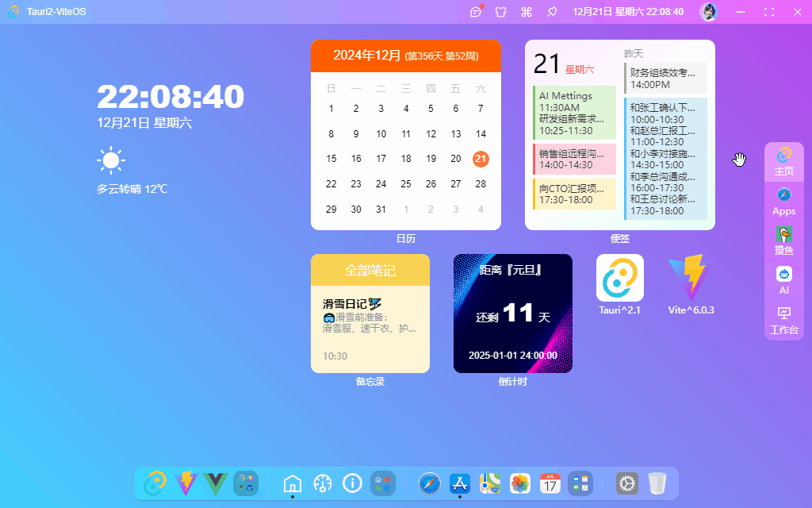This screenshot has height=508, width=812.
Task: Open the Trash at dock's right end
Action: tap(657, 483)
